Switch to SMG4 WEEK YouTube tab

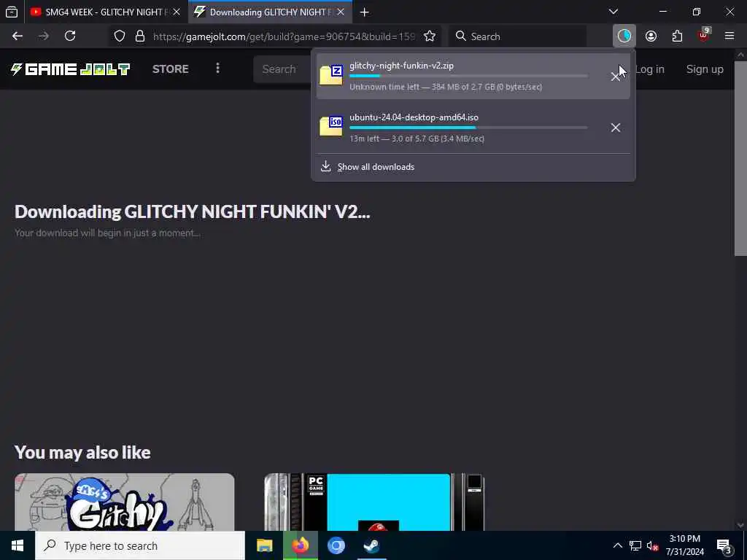point(101,12)
